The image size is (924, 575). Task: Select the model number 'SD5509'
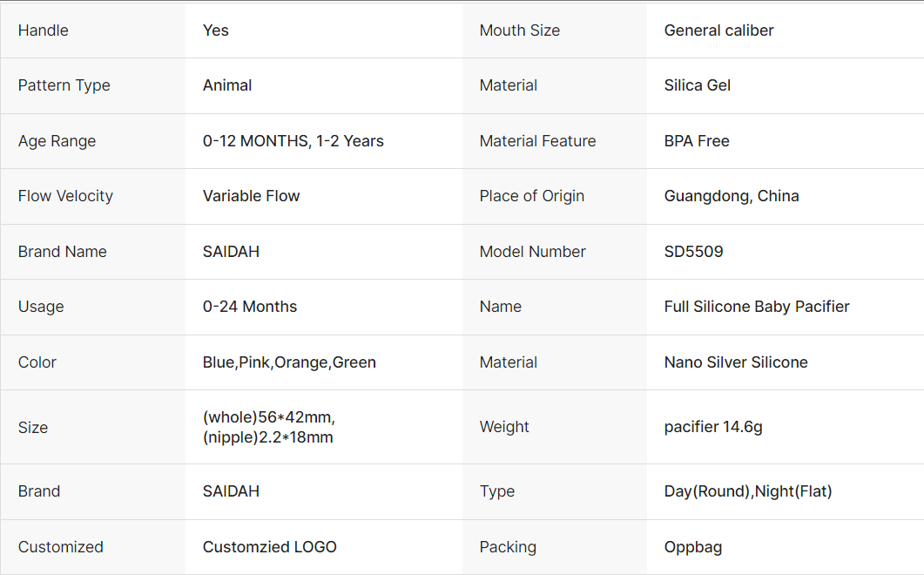point(693,252)
